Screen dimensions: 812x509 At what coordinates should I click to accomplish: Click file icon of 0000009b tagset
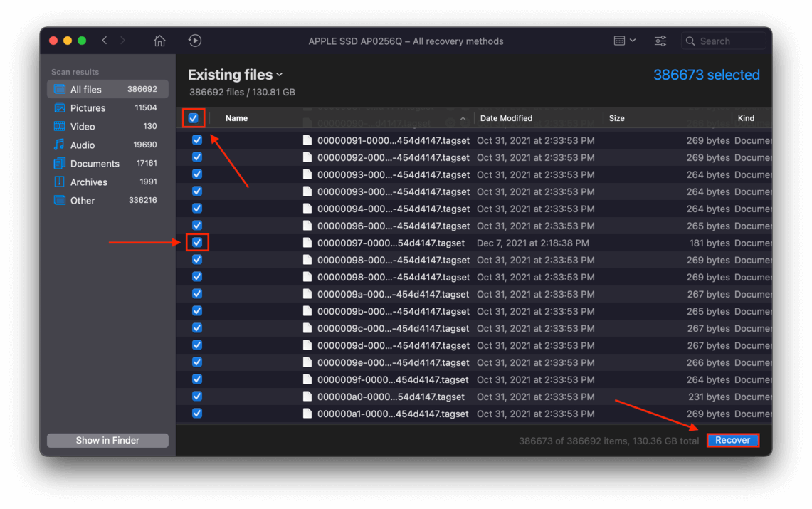(x=307, y=310)
